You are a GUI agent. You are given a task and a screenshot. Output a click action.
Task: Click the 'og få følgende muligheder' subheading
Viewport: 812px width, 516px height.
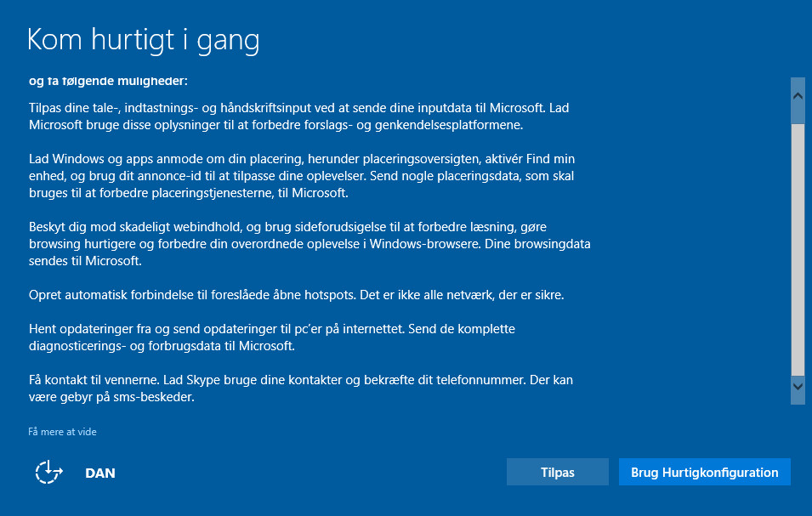pos(107,82)
